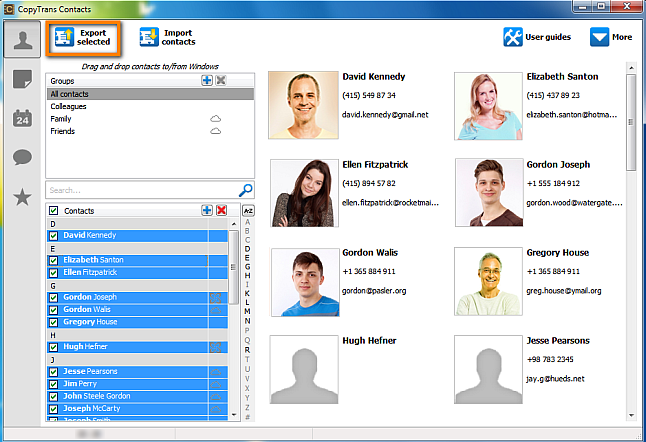
Task: Click the Export selected button
Action: tap(83, 38)
